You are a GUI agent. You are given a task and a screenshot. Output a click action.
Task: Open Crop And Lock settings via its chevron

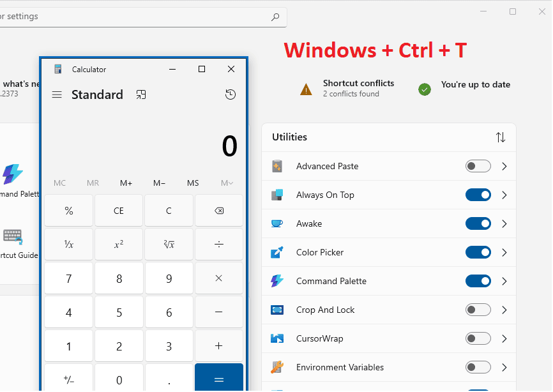[x=504, y=310]
